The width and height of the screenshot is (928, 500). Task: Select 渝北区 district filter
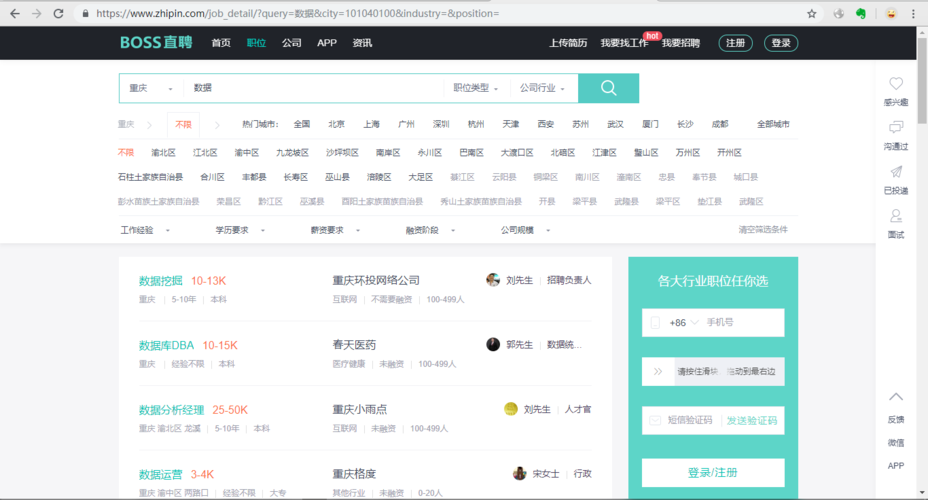tap(163, 153)
